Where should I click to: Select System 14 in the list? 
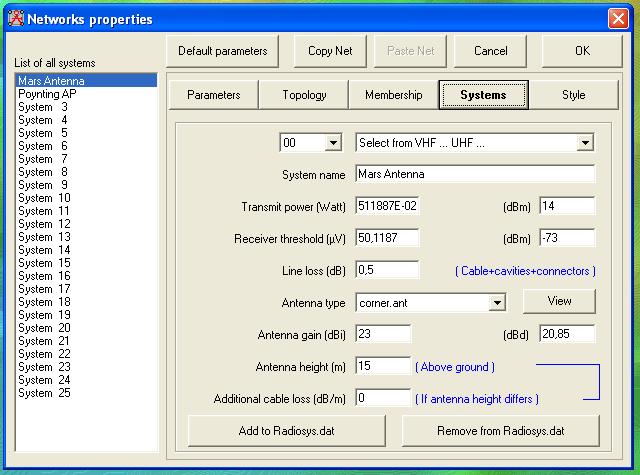[86, 250]
